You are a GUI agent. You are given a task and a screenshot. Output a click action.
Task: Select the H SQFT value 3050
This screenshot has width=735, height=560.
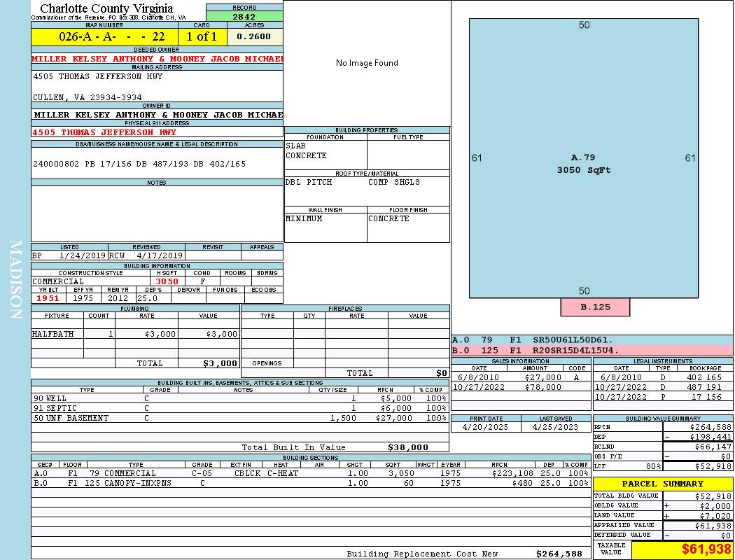[x=167, y=281]
